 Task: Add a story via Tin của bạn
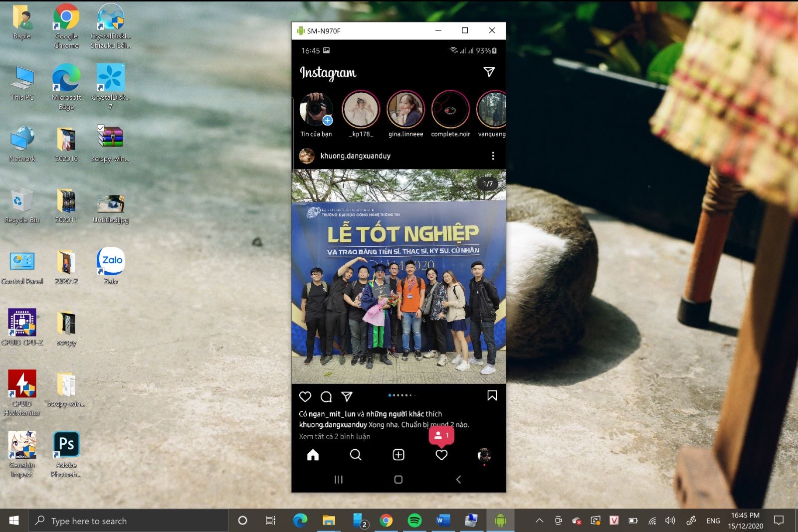click(x=316, y=110)
